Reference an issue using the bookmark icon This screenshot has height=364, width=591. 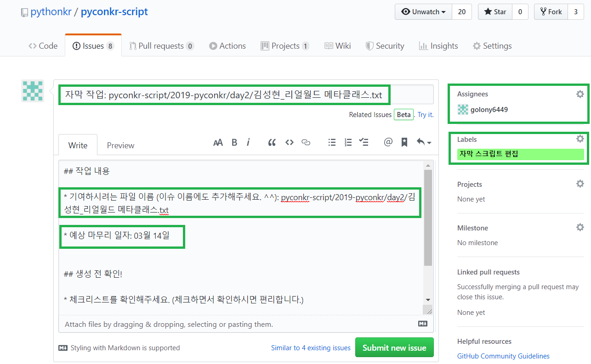tap(404, 142)
